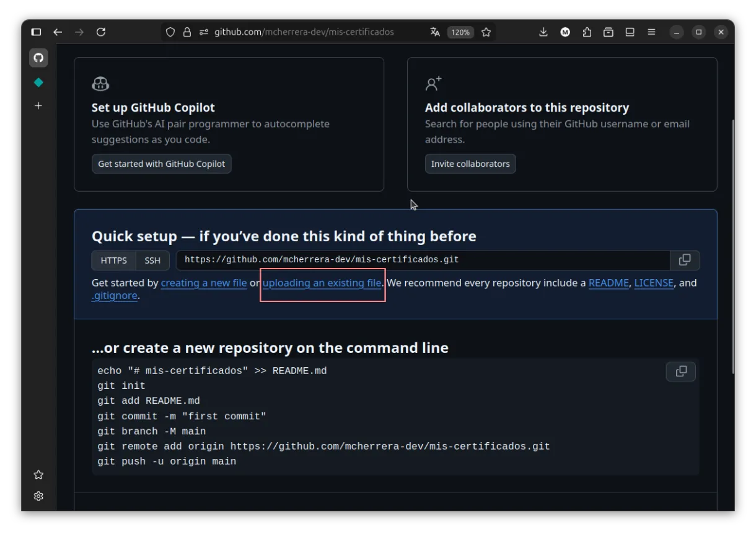This screenshot has height=534, width=756.
Task: Open the downloads panel
Action: (543, 32)
